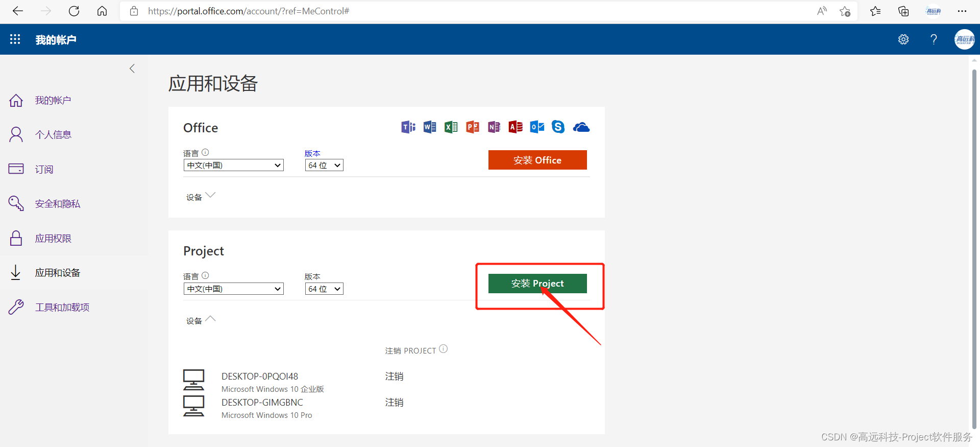Add this page to favorites
980x447 pixels.
coord(845,11)
